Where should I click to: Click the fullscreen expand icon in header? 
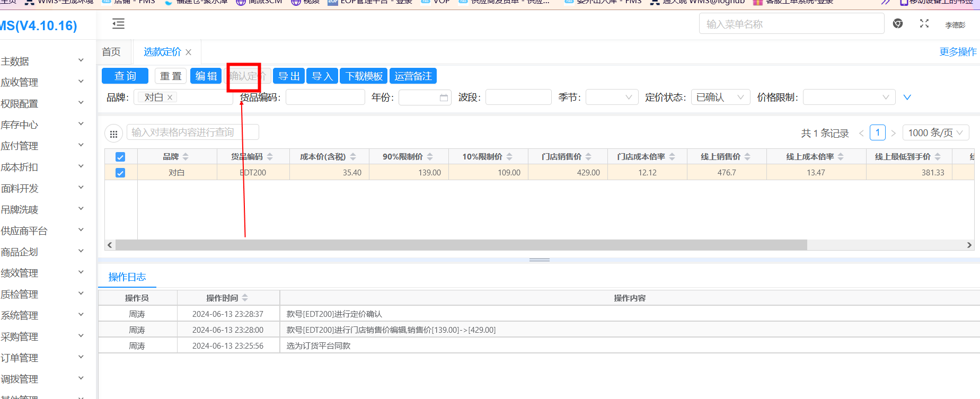click(924, 24)
